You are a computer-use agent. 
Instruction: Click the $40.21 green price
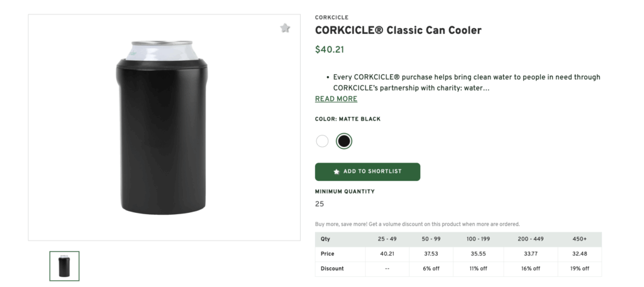pos(330,50)
